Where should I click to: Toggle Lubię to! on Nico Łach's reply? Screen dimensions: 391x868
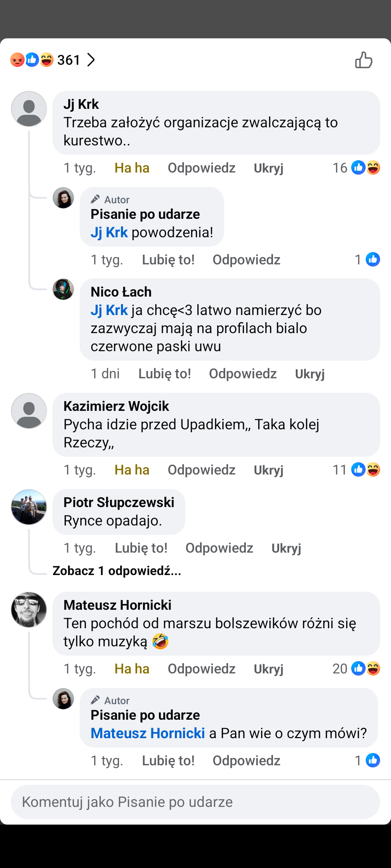pyautogui.click(x=165, y=374)
